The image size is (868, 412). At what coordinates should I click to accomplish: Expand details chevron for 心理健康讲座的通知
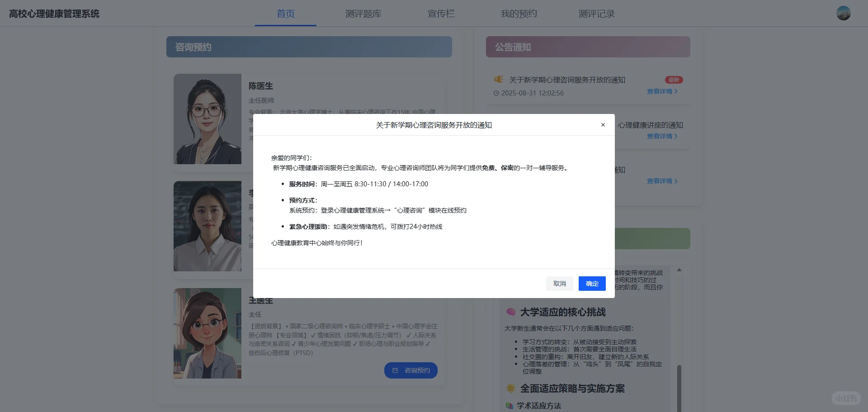(676, 136)
